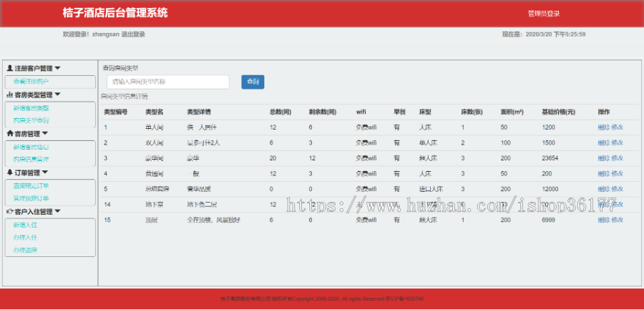Open 管理预定订单 in the sidebar
The height and width of the screenshot is (310, 644).
tap(31, 198)
